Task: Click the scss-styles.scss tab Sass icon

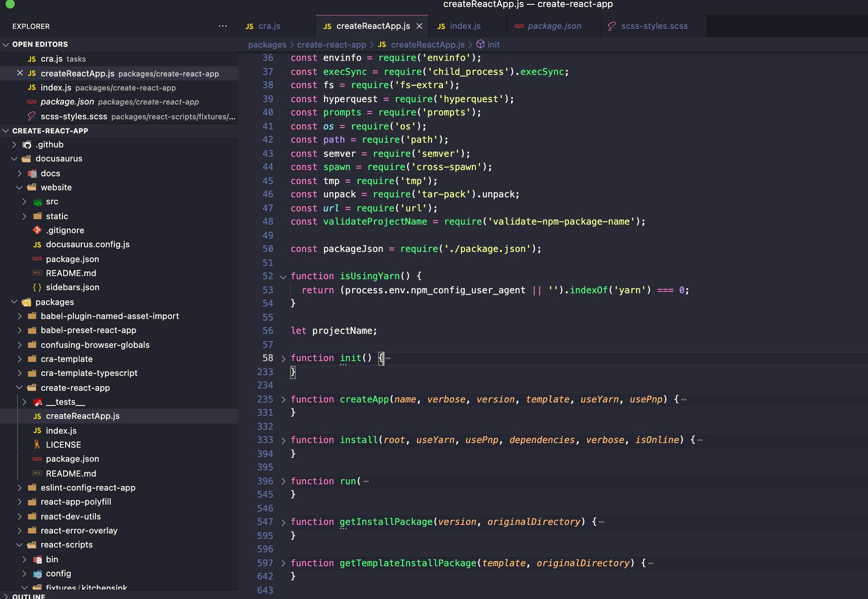Action: tap(612, 26)
